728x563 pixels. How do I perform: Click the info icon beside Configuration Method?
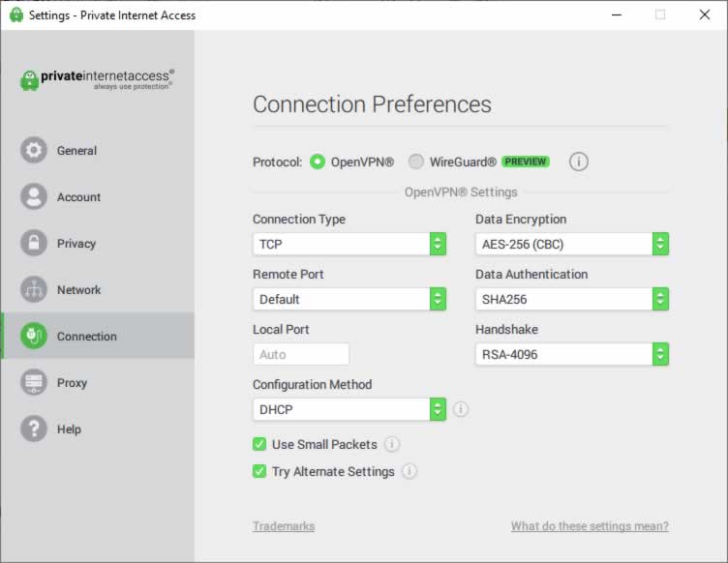click(x=461, y=409)
